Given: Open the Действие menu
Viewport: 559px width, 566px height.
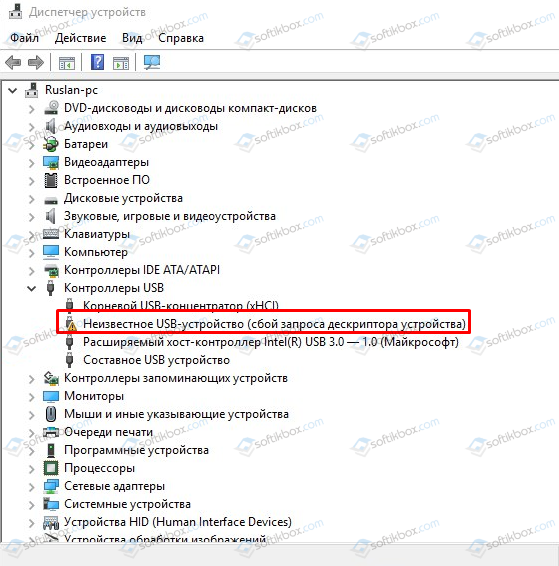Looking at the screenshot, I should 80,38.
